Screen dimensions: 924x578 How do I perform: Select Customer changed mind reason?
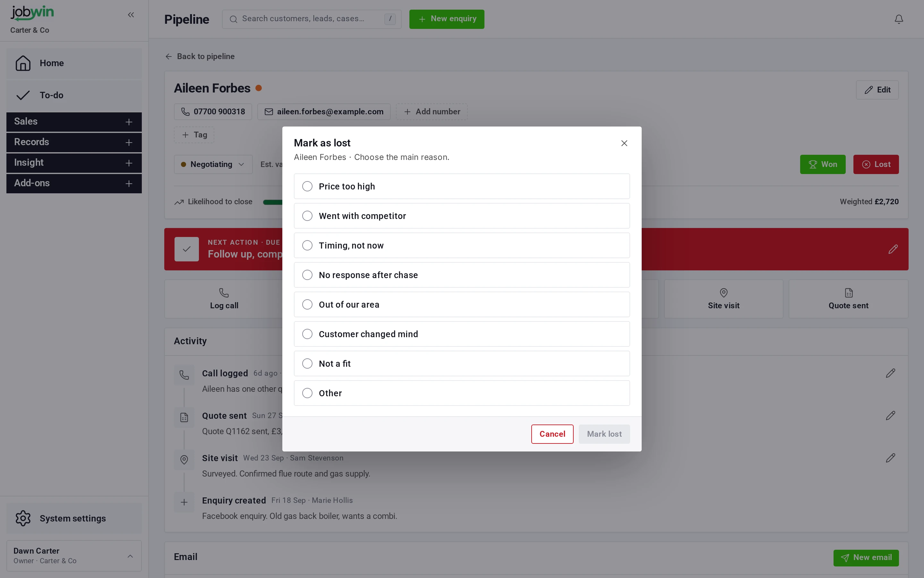pos(462,334)
